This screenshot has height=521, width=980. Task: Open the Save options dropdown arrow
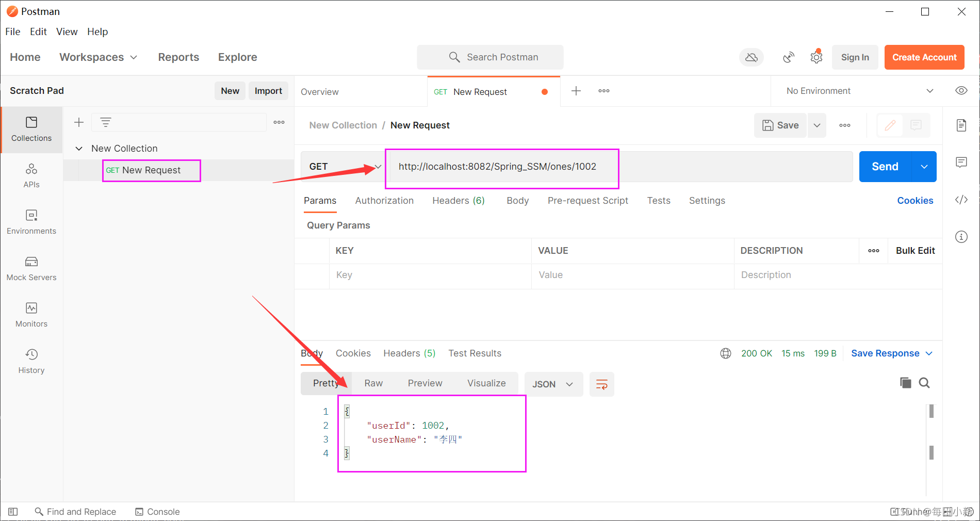pos(817,125)
